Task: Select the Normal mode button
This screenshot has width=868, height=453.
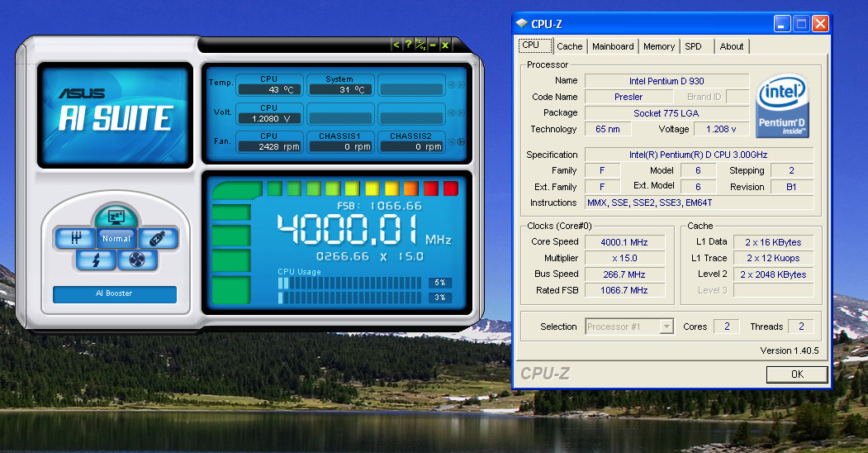Action: pyautogui.click(x=116, y=239)
